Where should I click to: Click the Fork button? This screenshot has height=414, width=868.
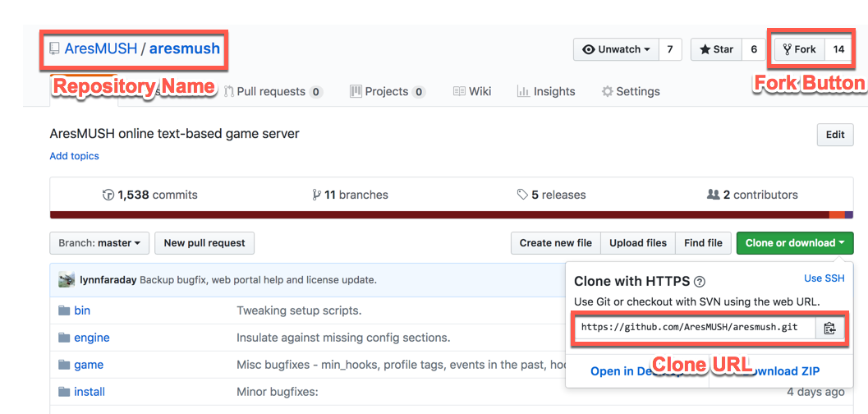[x=799, y=49]
